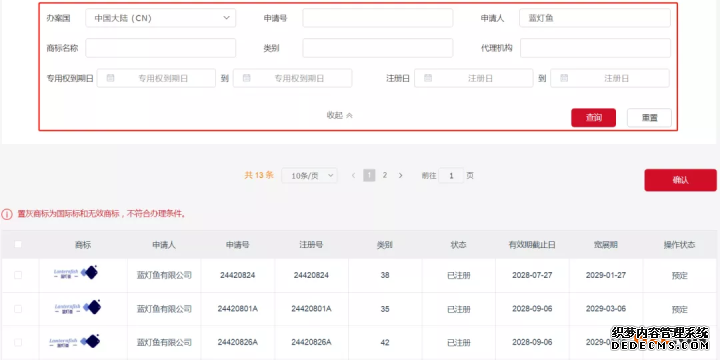Click extension date 2029-01-27 cell

pos(606,276)
